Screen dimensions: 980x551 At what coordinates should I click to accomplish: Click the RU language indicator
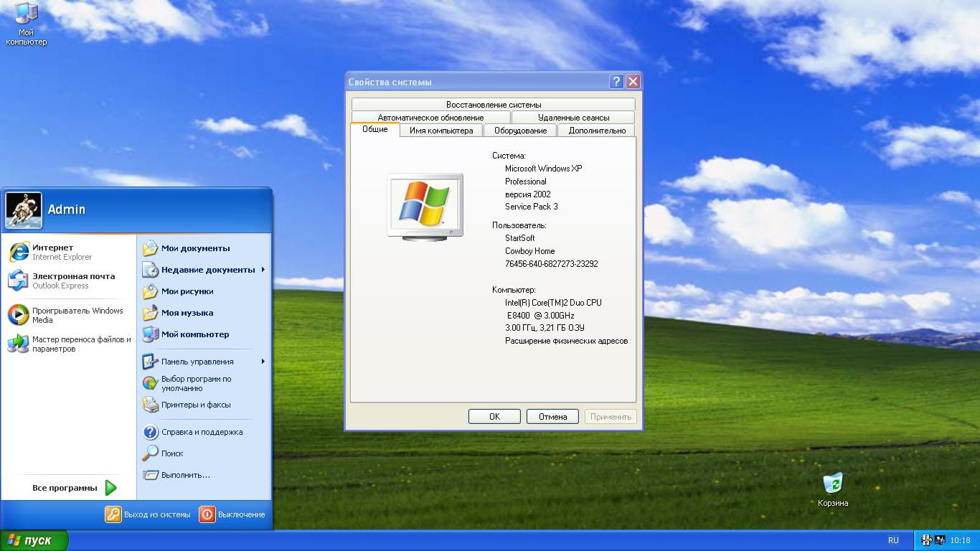[x=893, y=540]
